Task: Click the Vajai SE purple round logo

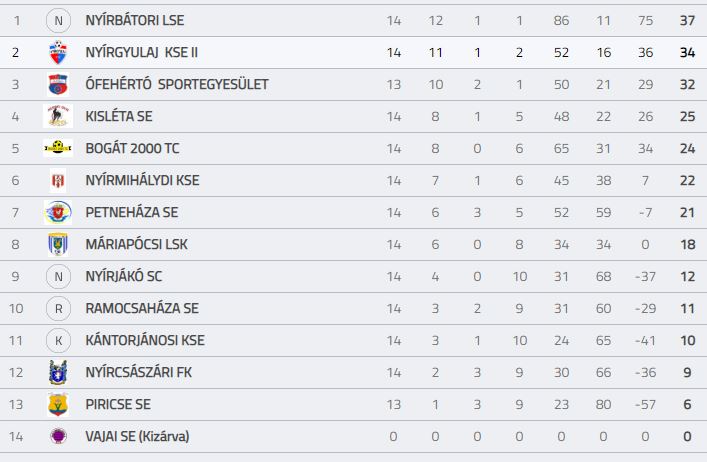Action: click(x=58, y=436)
